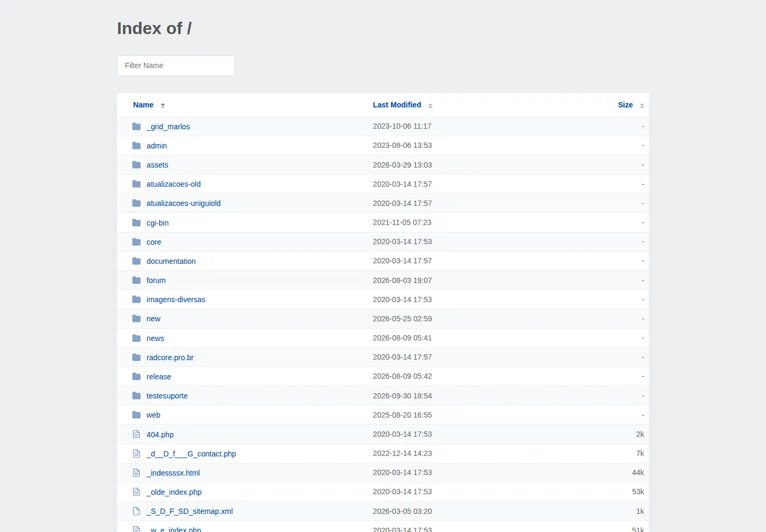Open the _indessssx.html file link
Viewport: 766px width, 532px height.
[173, 473]
